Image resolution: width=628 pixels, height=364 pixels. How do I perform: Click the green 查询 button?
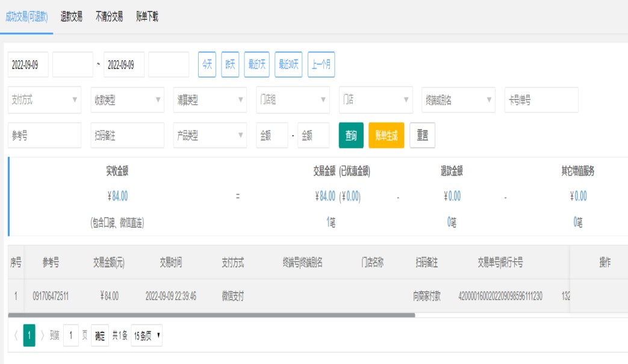351,136
